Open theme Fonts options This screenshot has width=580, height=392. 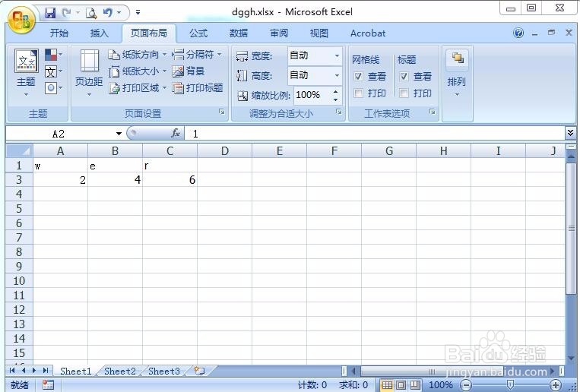pos(54,71)
